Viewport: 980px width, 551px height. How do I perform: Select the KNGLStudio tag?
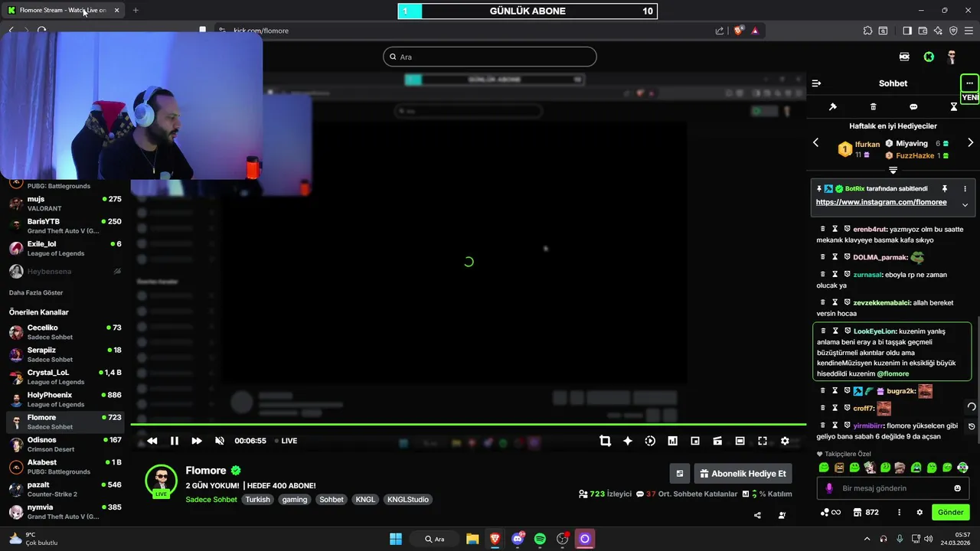pos(408,500)
